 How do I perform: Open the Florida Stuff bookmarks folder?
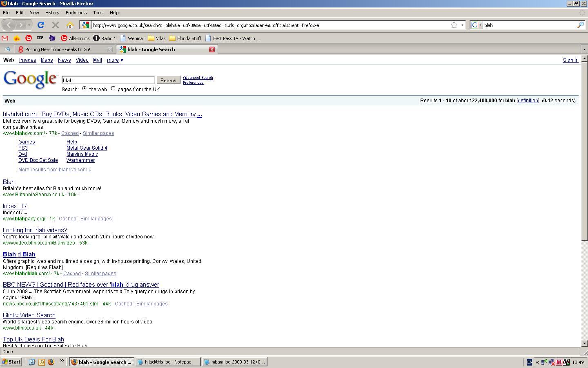185,38
